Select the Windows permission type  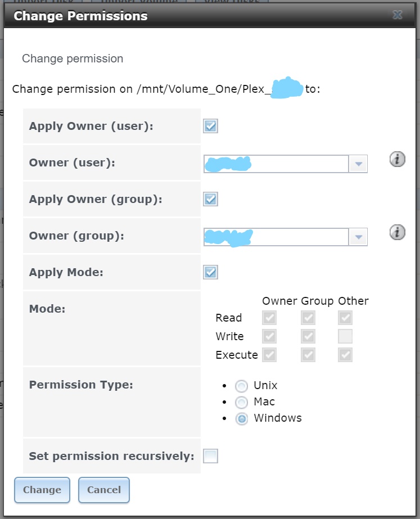point(242,419)
